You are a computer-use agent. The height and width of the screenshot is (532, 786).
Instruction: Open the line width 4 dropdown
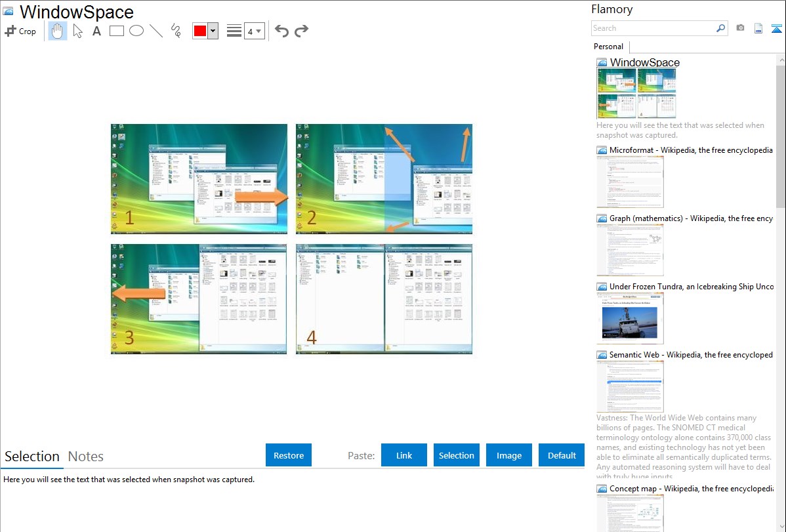(254, 31)
